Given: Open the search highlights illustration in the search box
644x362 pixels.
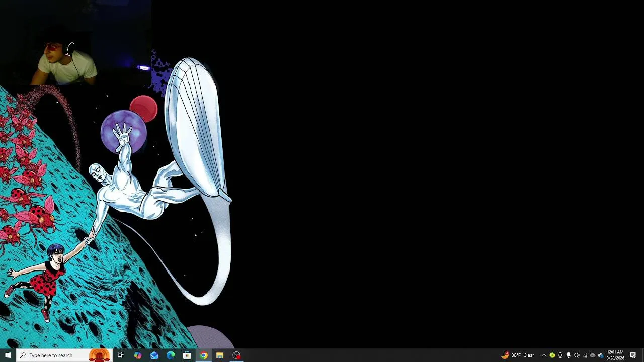Looking at the screenshot, I should click(99, 355).
